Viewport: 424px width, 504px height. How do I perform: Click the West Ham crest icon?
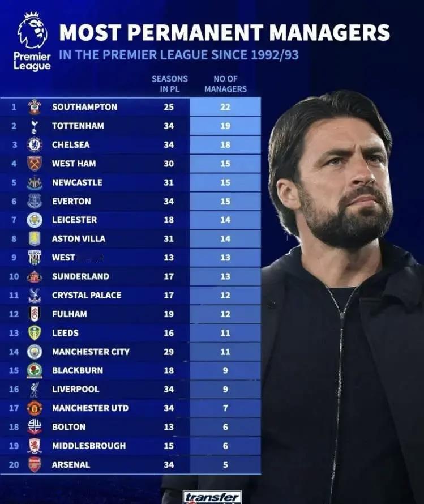(35, 163)
